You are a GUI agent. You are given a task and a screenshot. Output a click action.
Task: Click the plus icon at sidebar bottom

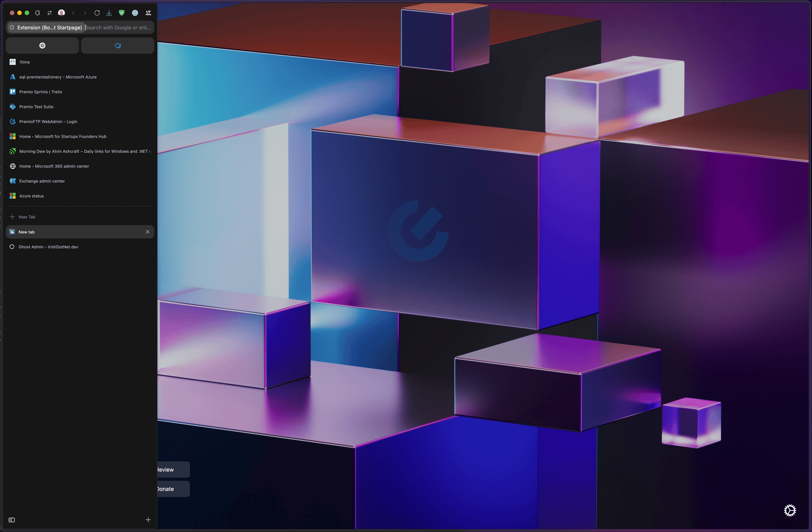tap(148, 520)
